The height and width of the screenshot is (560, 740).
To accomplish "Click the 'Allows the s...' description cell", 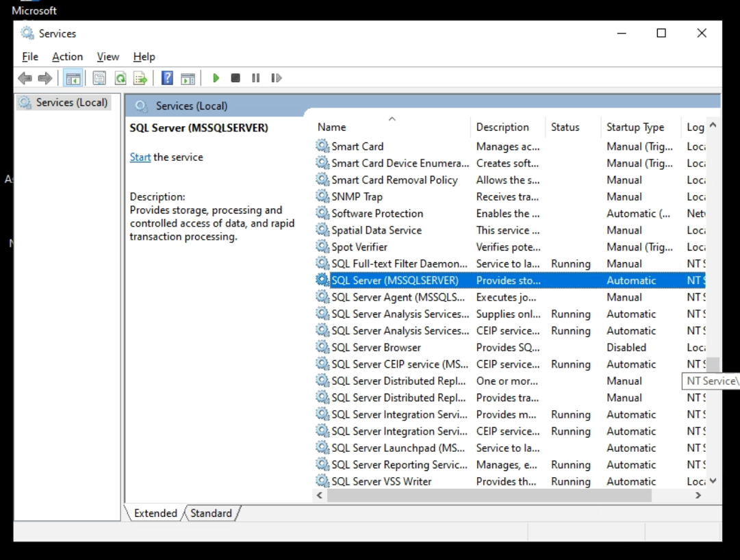I will pyautogui.click(x=508, y=180).
